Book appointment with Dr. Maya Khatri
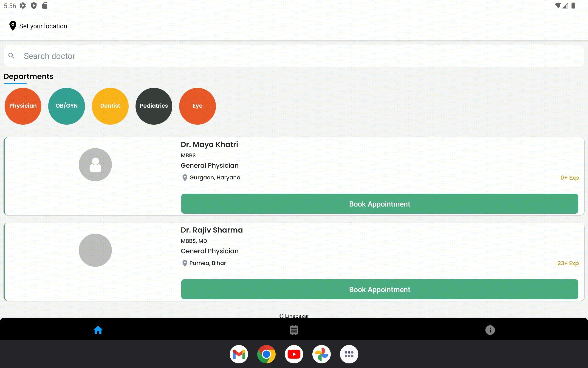 click(379, 204)
